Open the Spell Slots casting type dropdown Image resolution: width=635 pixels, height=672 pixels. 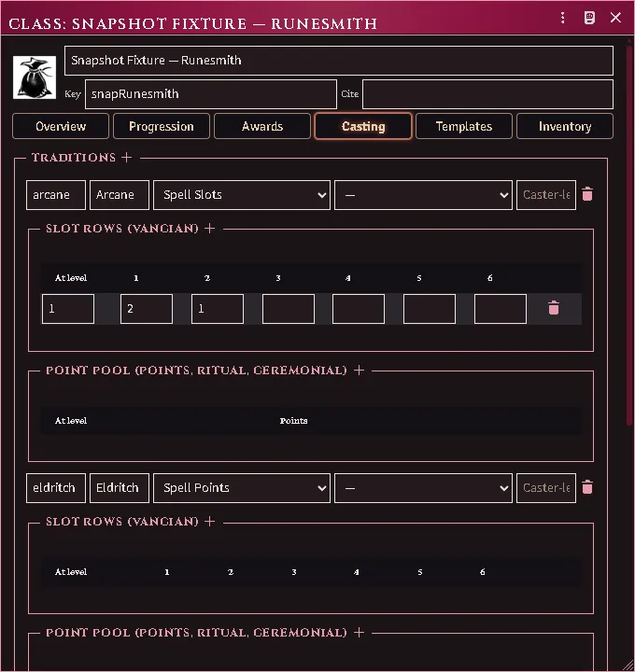(x=242, y=195)
